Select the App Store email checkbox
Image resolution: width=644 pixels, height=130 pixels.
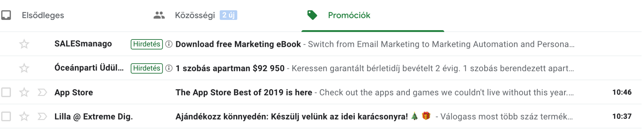pyautogui.click(x=6, y=92)
